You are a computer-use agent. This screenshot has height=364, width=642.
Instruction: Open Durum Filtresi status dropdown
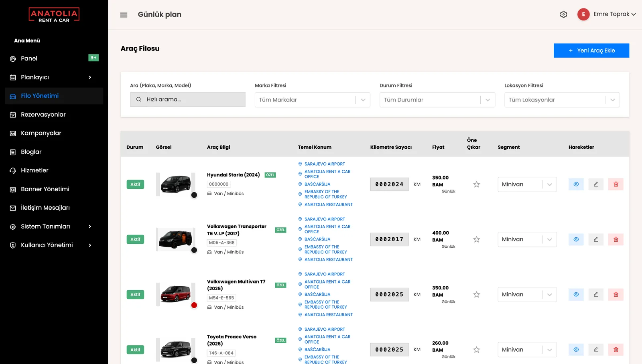437,100
